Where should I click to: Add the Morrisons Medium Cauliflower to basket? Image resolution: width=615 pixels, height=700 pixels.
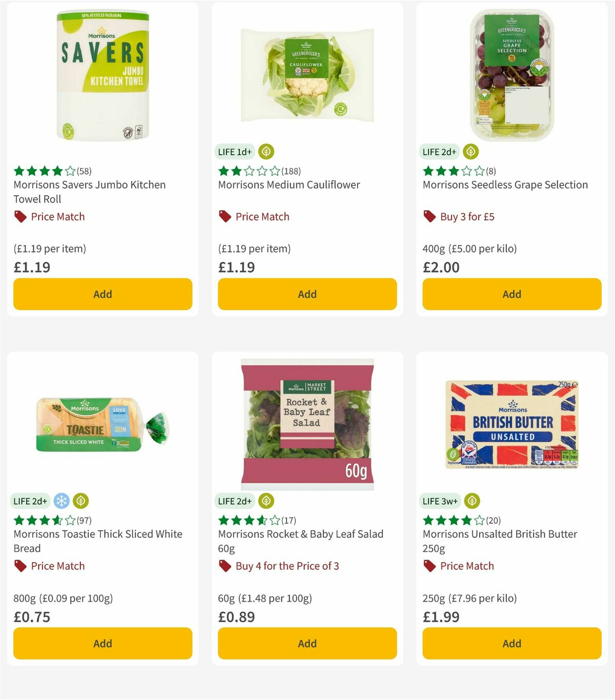(x=306, y=294)
